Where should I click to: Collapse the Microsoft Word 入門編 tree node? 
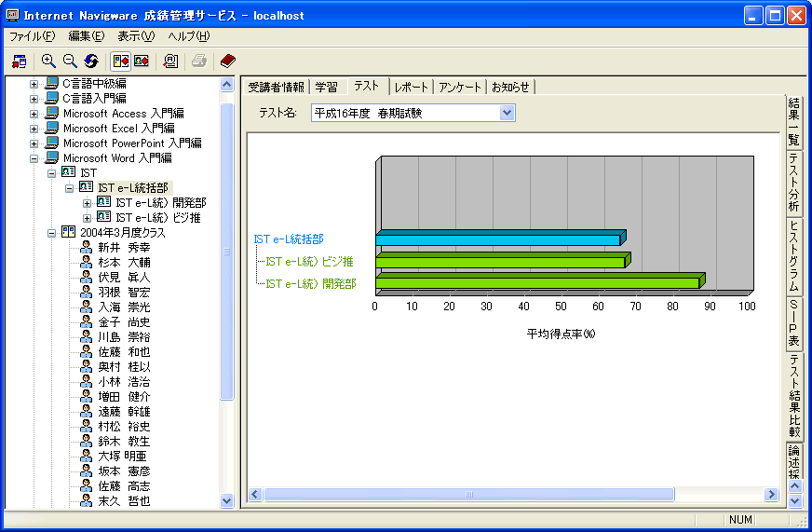(x=34, y=158)
